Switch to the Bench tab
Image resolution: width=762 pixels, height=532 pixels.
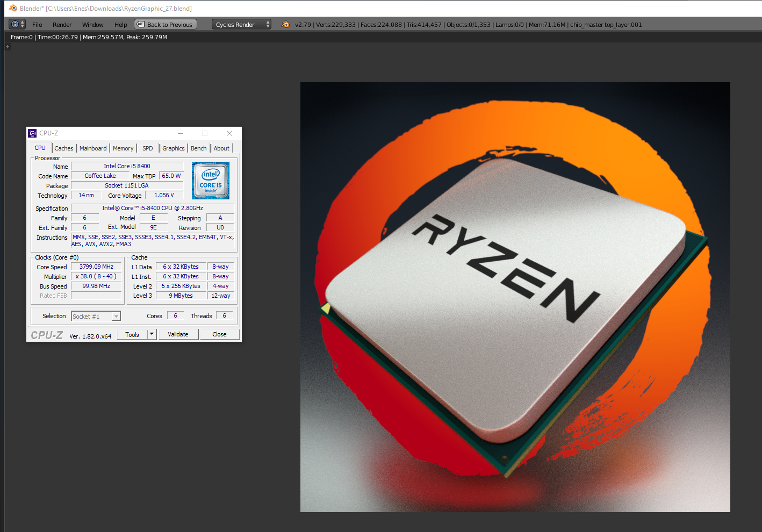tap(199, 148)
